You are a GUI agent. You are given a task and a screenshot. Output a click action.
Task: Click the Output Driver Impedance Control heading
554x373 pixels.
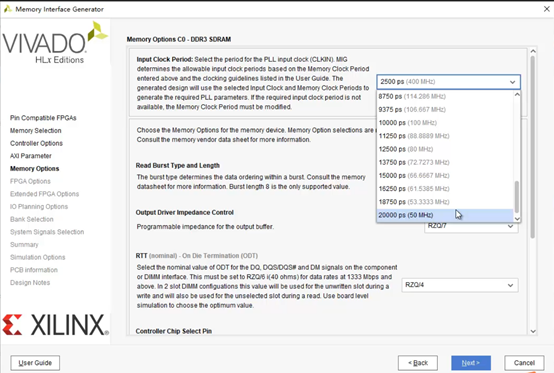185,213
